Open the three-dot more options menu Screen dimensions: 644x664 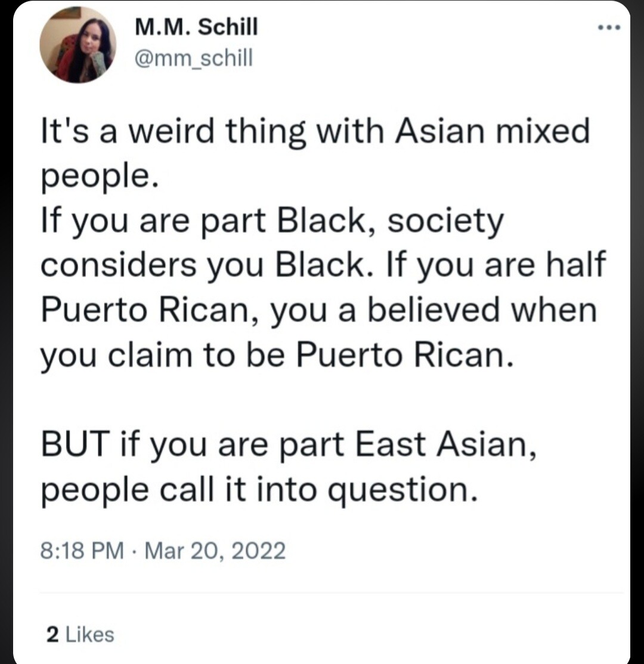[609, 28]
